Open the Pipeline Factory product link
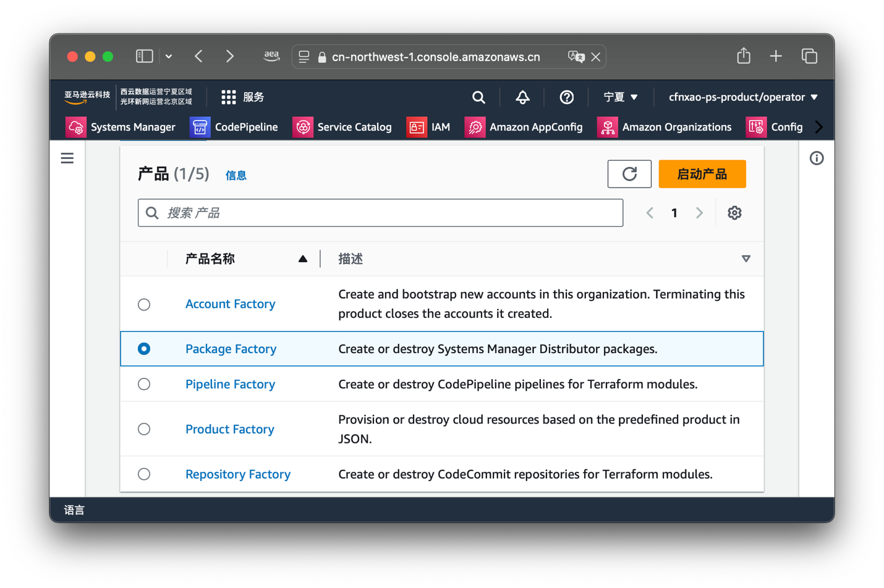This screenshot has width=884, height=588. [231, 384]
